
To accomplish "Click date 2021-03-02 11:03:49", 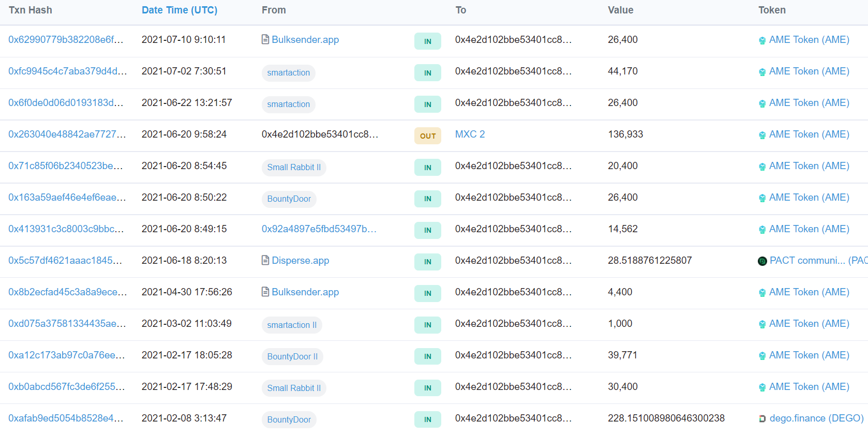I will [x=187, y=323].
